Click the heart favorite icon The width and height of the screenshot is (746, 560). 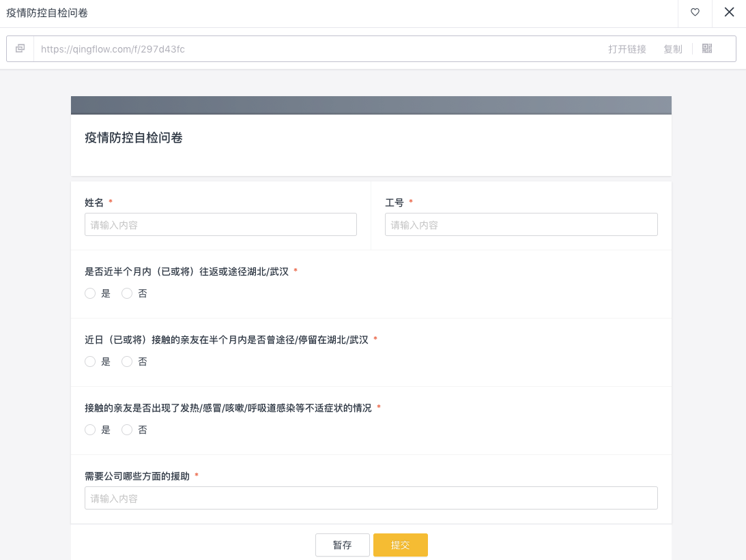695,12
